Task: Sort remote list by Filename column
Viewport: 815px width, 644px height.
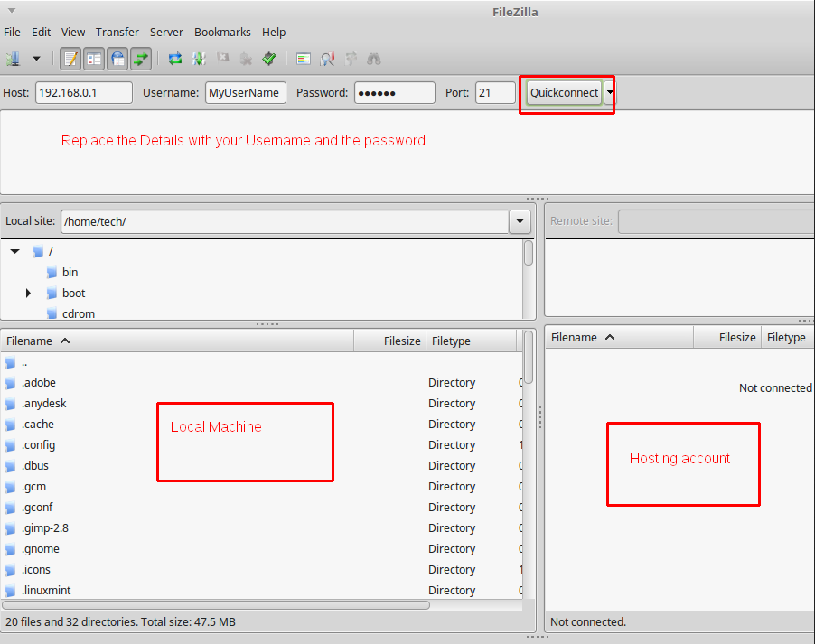Action: 619,337
